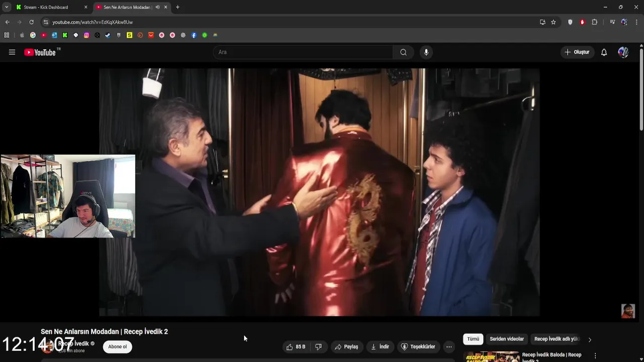The height and width of the screenshot is (362, 644).
Task: Open the red hand ad blocker extension
Action: (x=582, y=22)
